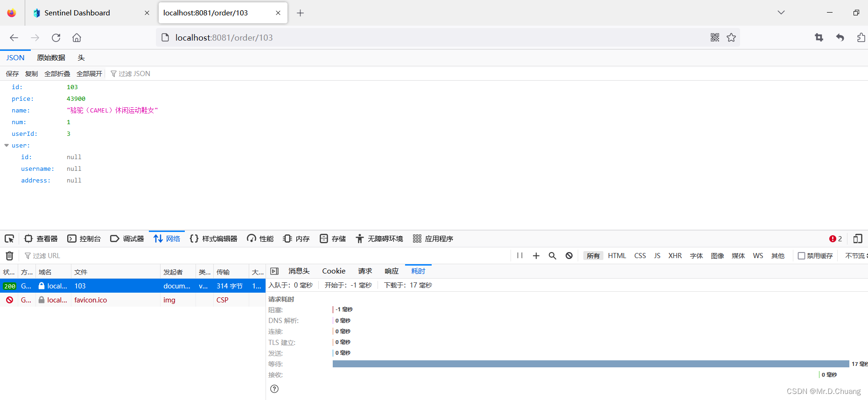The height and width of the screenshot is (400, 868).
Task: Select the 耗时 timings details tab
Action: 418,271
